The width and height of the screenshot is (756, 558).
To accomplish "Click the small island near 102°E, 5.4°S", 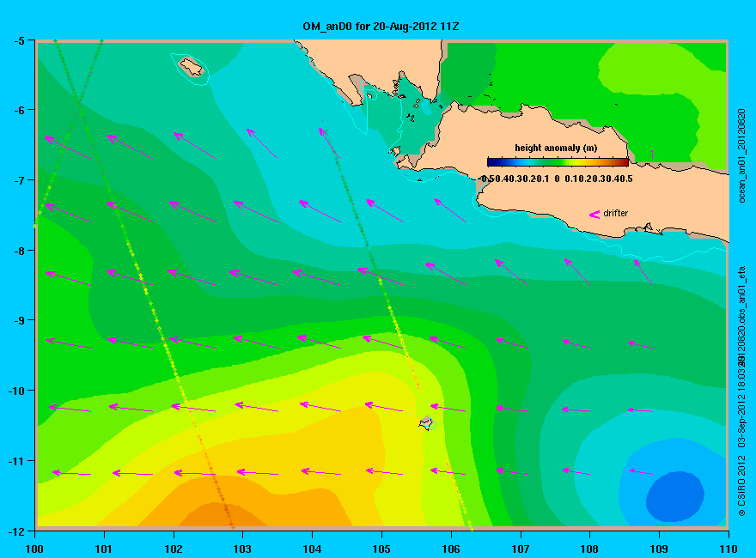I will tap(192, 66).
